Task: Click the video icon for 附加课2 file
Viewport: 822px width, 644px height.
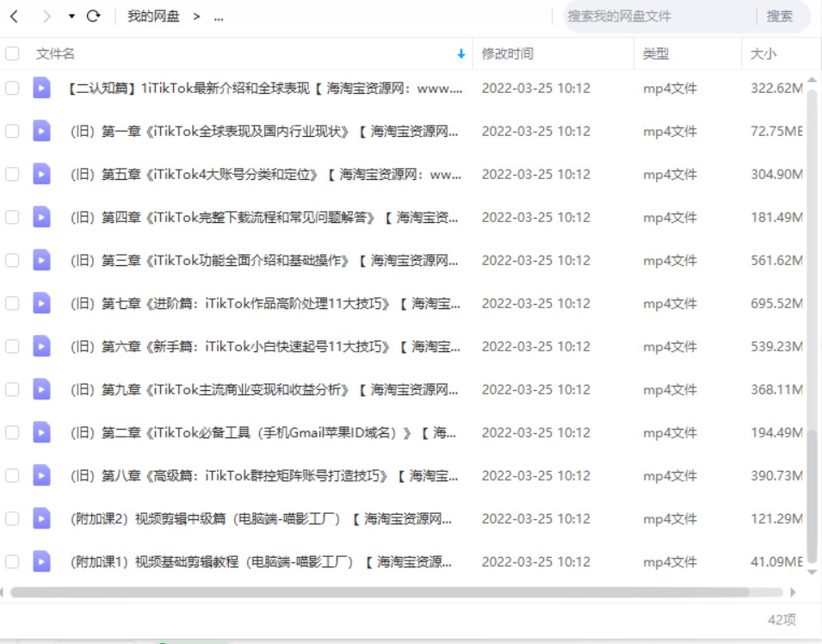Action: 41,518
